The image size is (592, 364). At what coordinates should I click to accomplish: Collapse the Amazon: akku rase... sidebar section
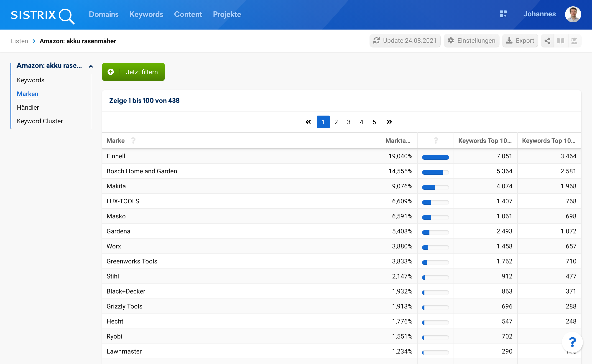click(91, 66)
